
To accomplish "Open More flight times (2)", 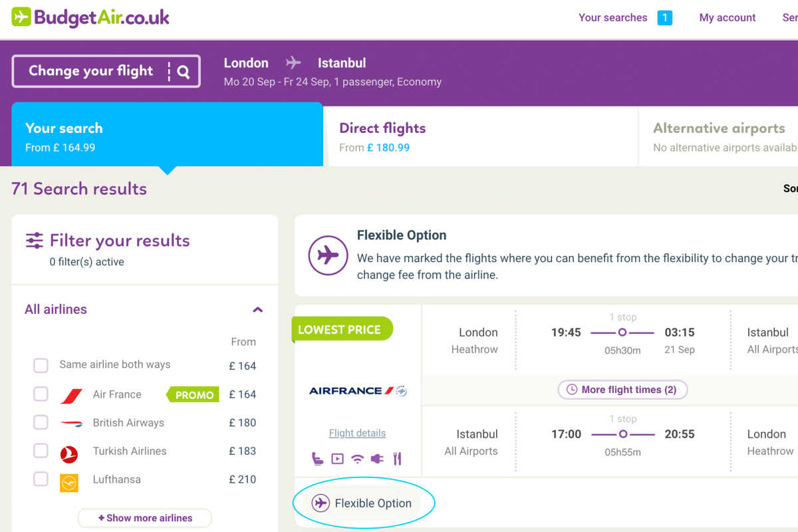I will pyautogui.click(x=622, y=390).
